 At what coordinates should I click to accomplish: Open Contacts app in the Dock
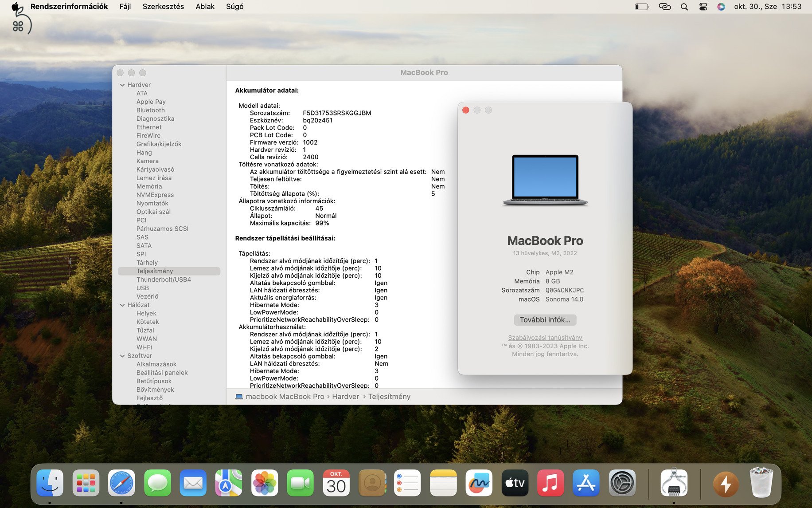coord(372,483)
